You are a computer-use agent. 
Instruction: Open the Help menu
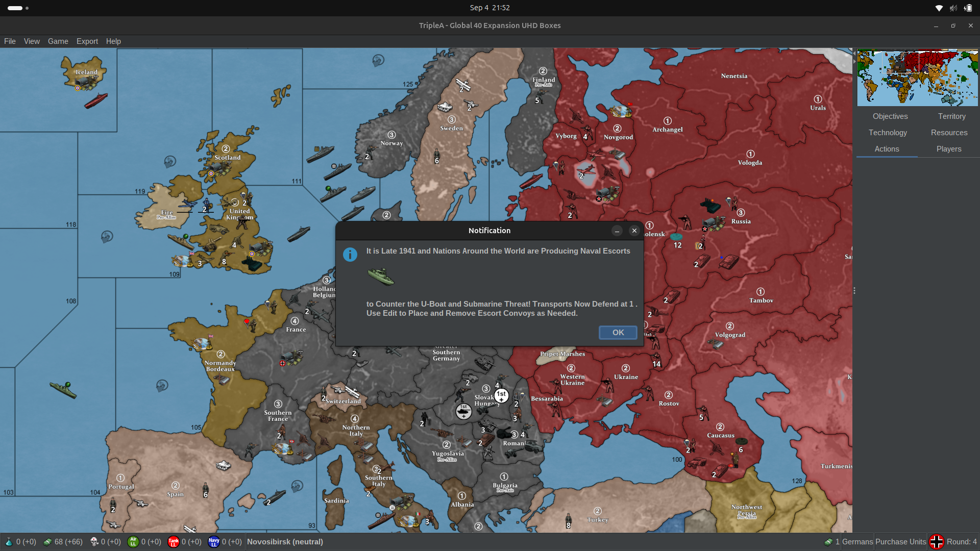tap(113, 41)
